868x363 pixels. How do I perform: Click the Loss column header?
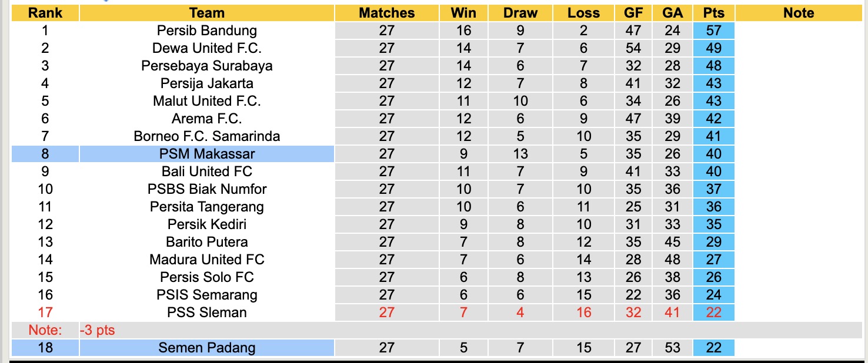pos(583,13)
